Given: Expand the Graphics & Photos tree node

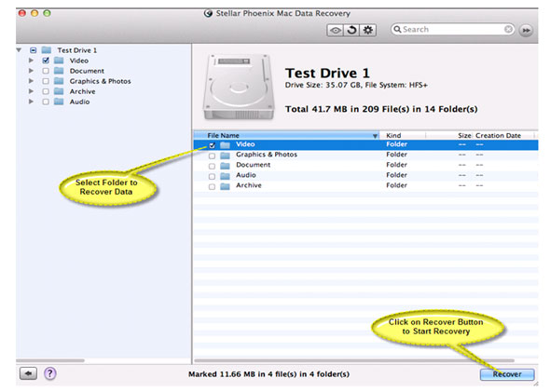Looking at the screenshot, I should (x=31, y=81).
